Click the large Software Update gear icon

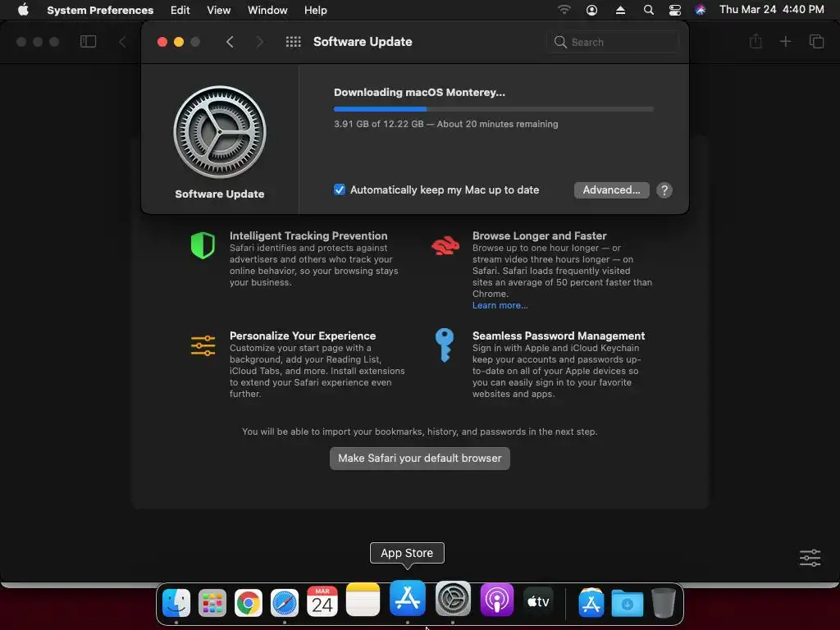(220, 132)
